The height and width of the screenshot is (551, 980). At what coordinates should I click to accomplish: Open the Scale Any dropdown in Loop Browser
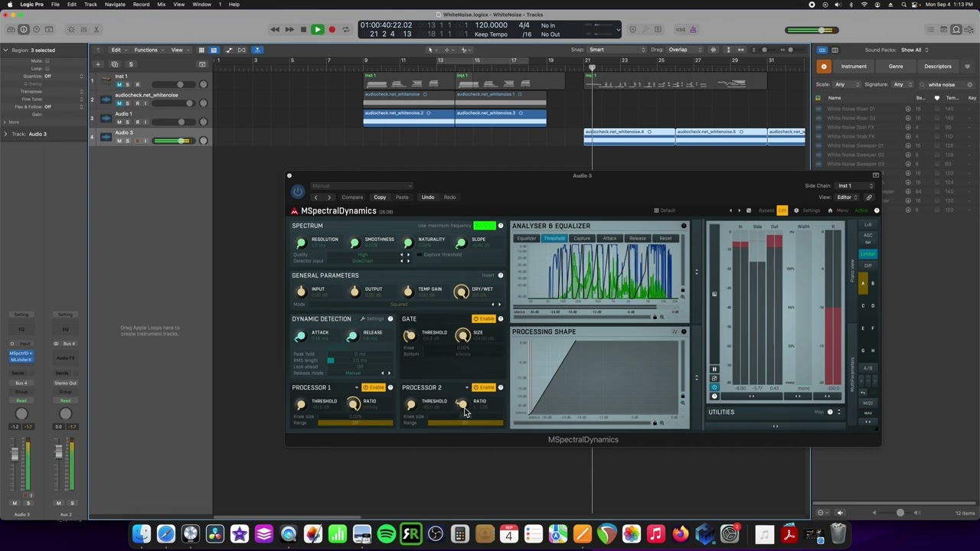click(846, 84)
